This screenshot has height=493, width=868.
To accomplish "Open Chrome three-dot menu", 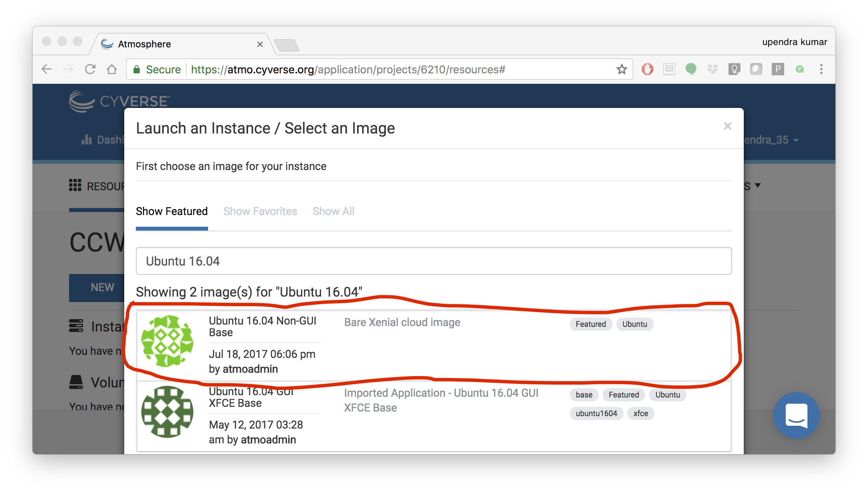I will 821,69.
